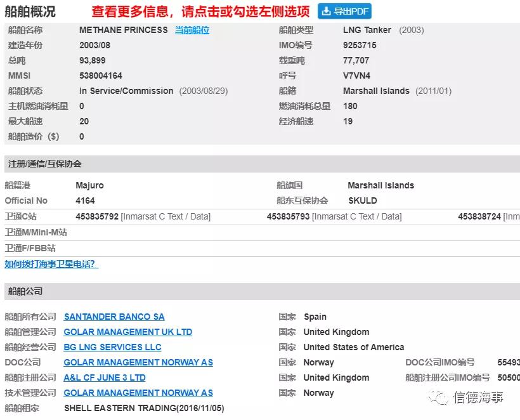The image size is (520, 420).
Task: Select status In Service/Commission text
Action: click(x=126, y=91)
